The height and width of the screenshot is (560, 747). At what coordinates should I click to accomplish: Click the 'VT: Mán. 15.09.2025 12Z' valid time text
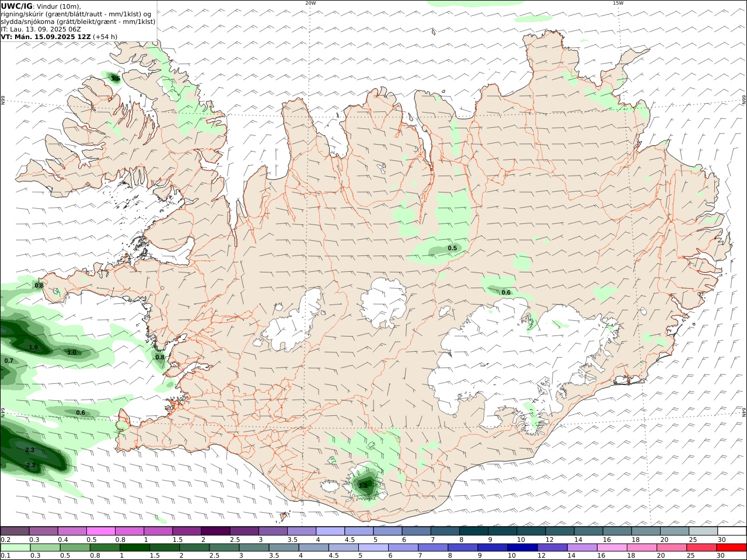46,36
